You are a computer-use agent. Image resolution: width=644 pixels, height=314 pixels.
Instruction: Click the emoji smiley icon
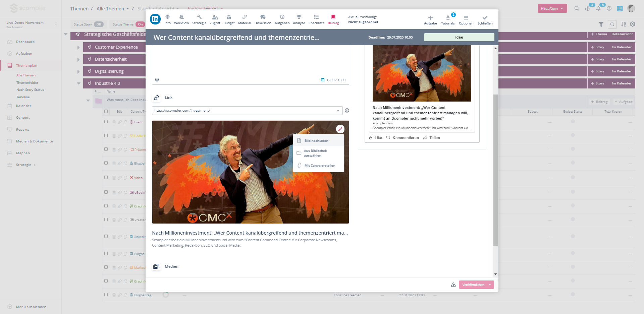(157, 80)
